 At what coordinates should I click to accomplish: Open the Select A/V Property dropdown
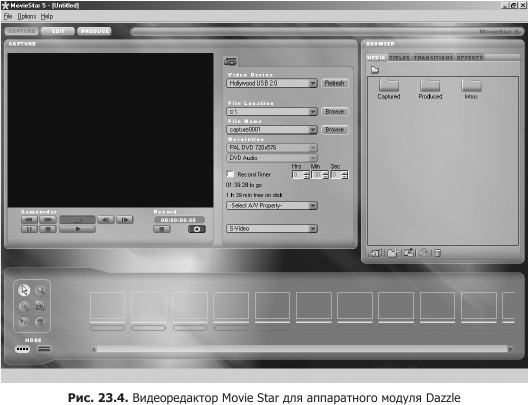272,205
